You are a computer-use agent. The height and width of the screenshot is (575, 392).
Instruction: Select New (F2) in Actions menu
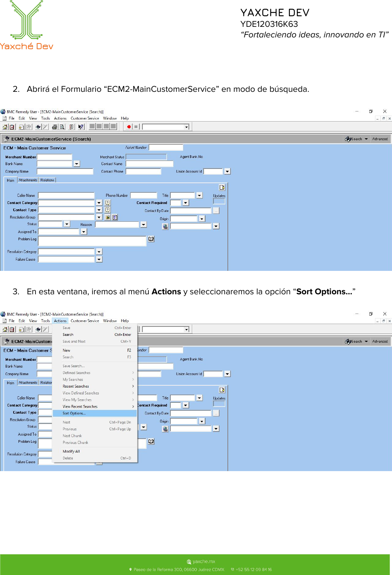(94, 350)
